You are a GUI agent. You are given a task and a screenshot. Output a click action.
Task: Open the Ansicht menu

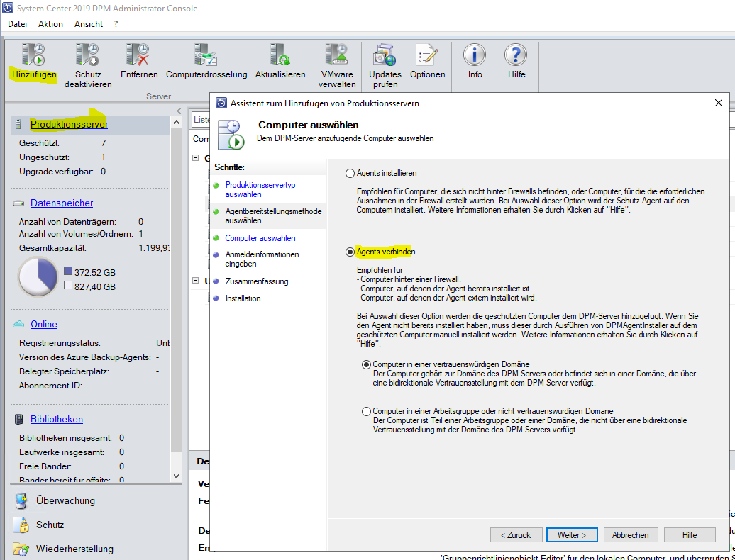(89, 24)
